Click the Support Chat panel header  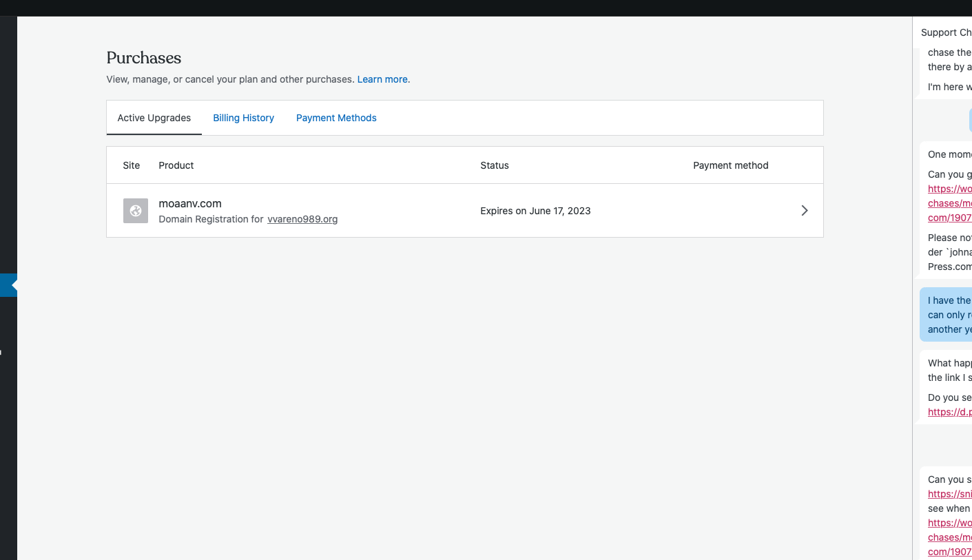pyautogui.click(x=946, y=32)
